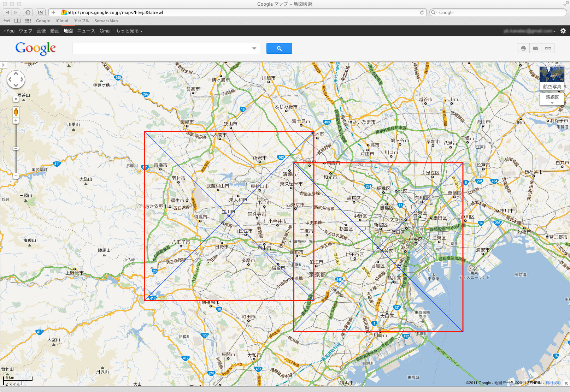The width and height of the screenshot is (570, 392).
Task: Select the Street View pegman icon
Action: tap(16, 112)
